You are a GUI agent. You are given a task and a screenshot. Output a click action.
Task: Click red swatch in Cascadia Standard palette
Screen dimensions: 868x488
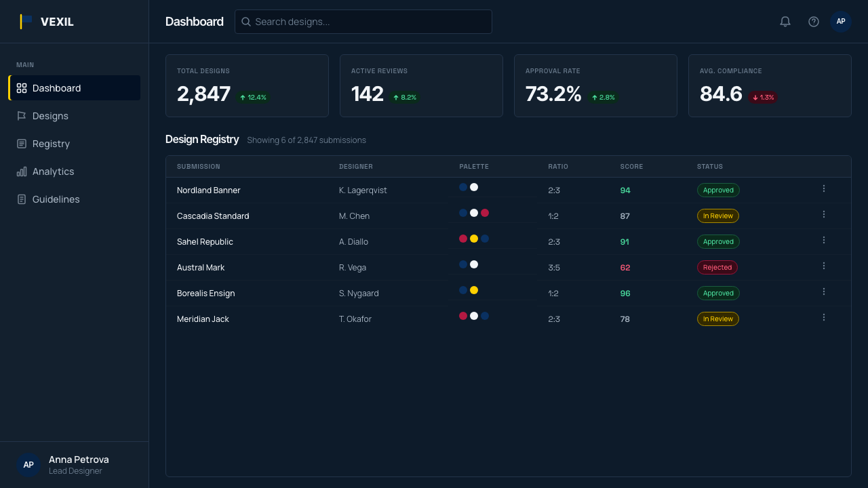(x=485, y=213)
